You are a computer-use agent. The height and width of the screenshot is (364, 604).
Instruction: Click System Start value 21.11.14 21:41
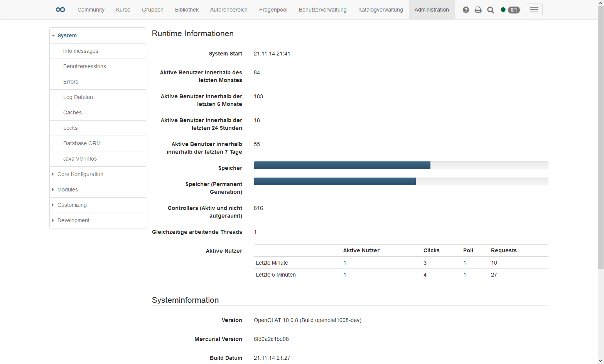click(x=272, y=54)
